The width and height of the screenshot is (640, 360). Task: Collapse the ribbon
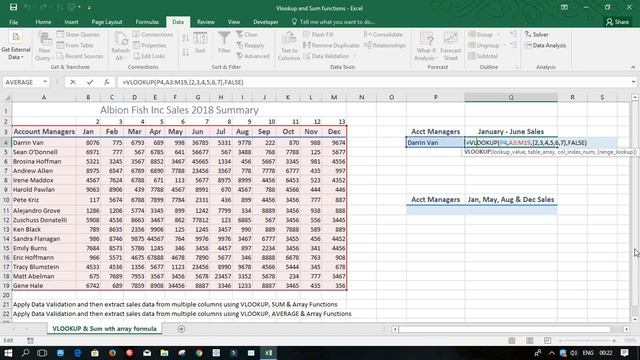(633, 67)
